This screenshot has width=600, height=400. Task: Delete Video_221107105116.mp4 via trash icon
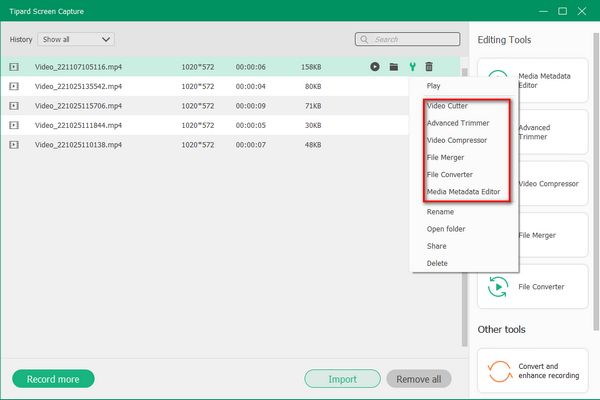click(429, 67)
